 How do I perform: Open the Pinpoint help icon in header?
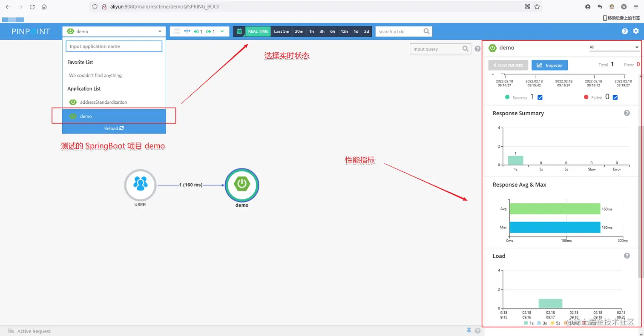[x=625, y=31]
